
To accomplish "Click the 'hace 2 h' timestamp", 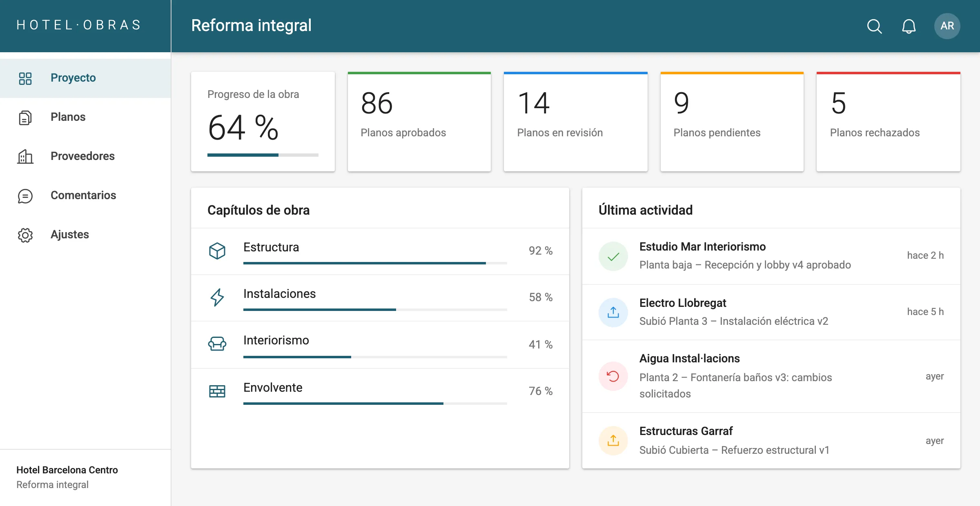I will [925, 255].
